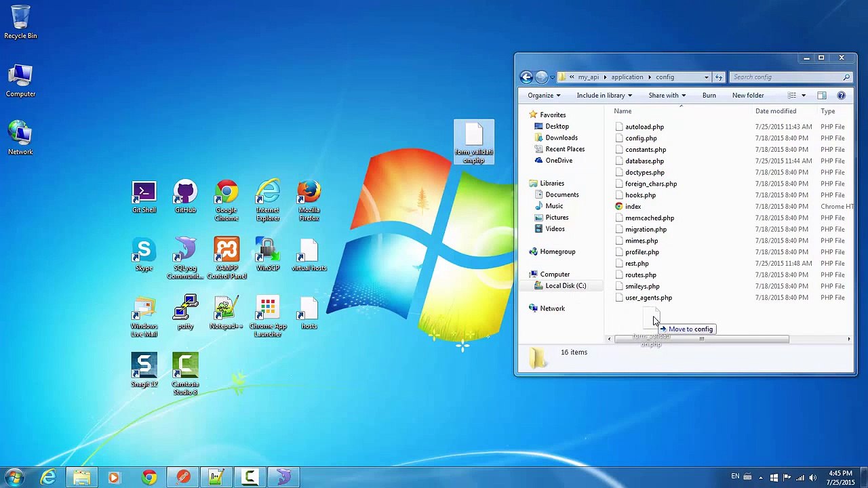
Task: Expand the address bar history dropdown
Action: (x=707, y=77)
